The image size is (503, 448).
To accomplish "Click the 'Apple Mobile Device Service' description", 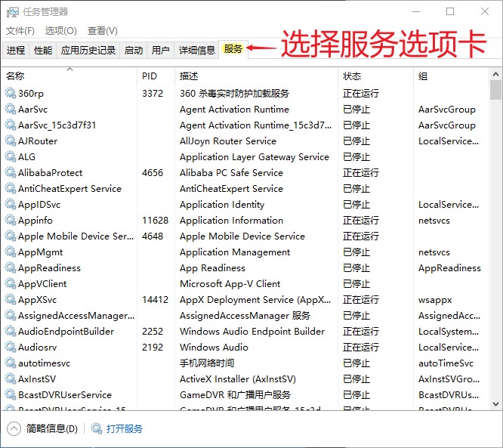I will 242,236.
